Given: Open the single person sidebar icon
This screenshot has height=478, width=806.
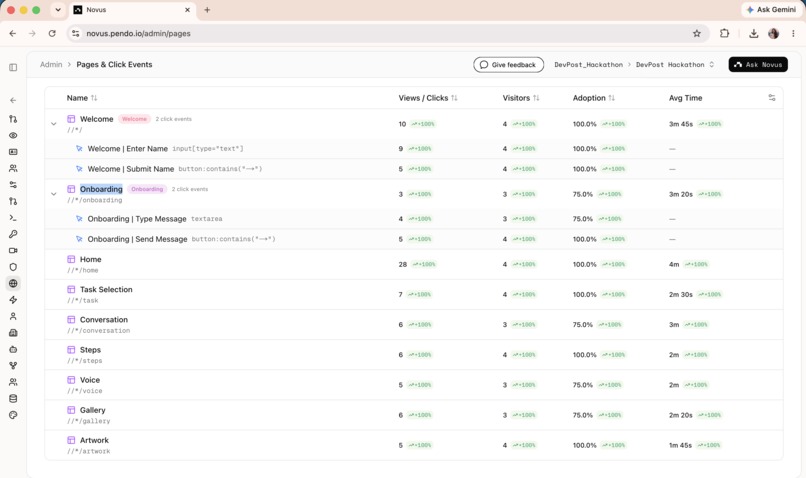Looking at the screenshot, I should [13, 316].
